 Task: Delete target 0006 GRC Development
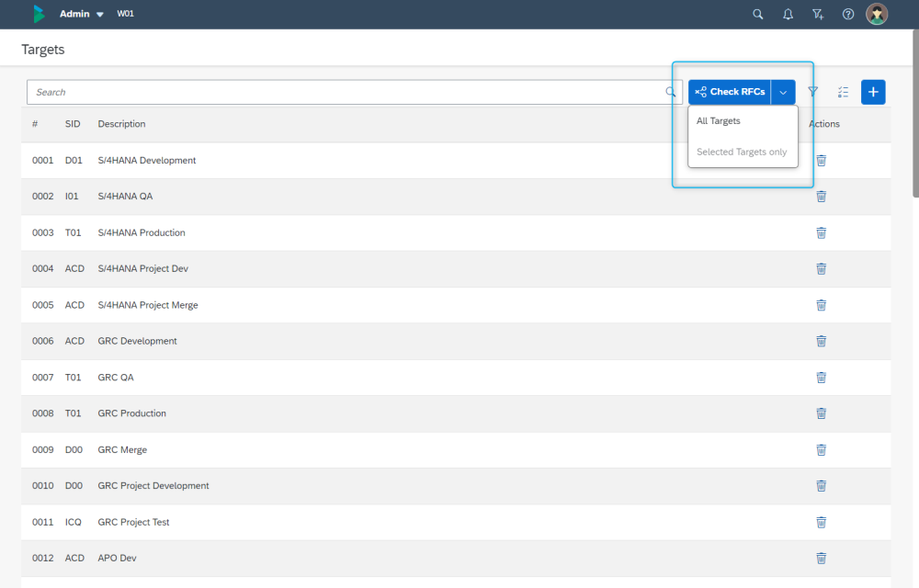(821, 341)
